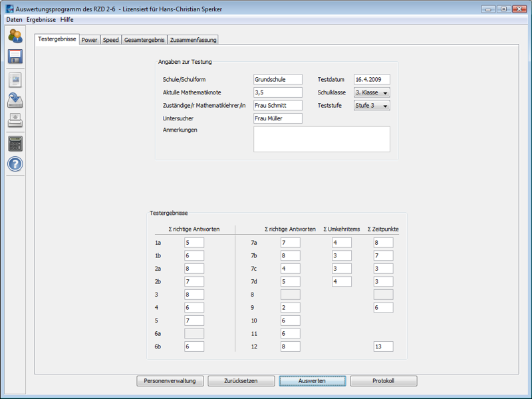Click the floppy disk save icon

pyautogui.click(x=15, y=57)
